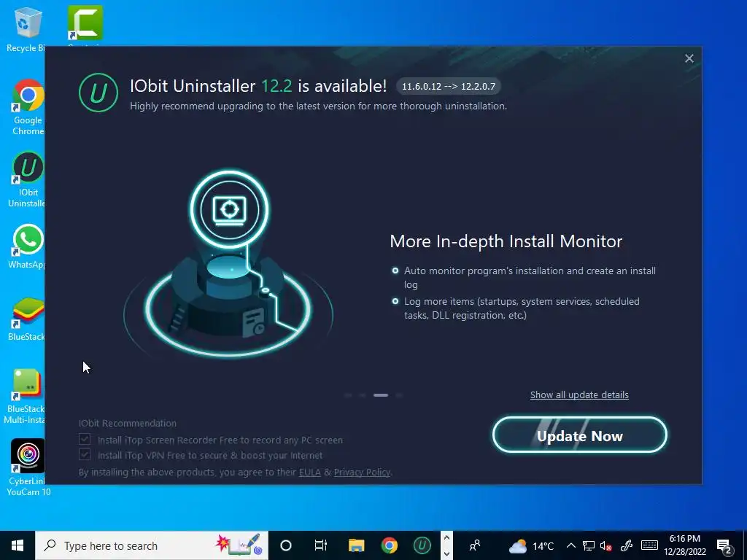Screen dimensions: 747x560
Task: Click the IObit Uninstaller logo in dialog
Action: coord(98,93)
